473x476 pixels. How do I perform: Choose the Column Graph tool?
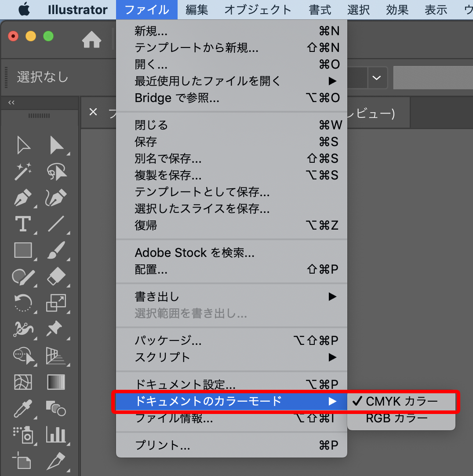[56, 434]
